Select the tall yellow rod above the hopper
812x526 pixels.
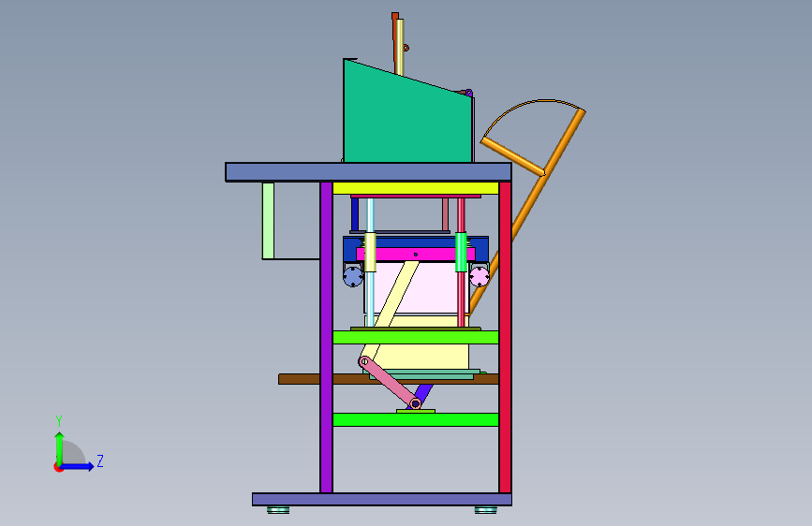coord(399,47)
